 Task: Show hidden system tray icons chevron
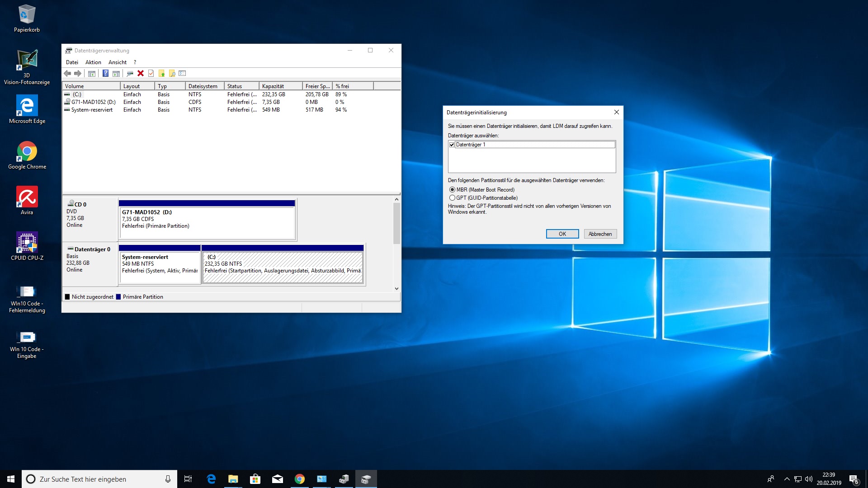click(787, 479)
